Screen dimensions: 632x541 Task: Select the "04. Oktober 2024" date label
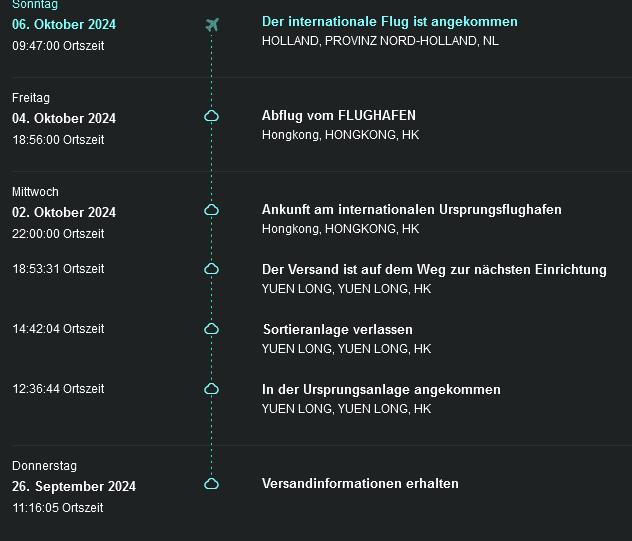tap(64, 118)
